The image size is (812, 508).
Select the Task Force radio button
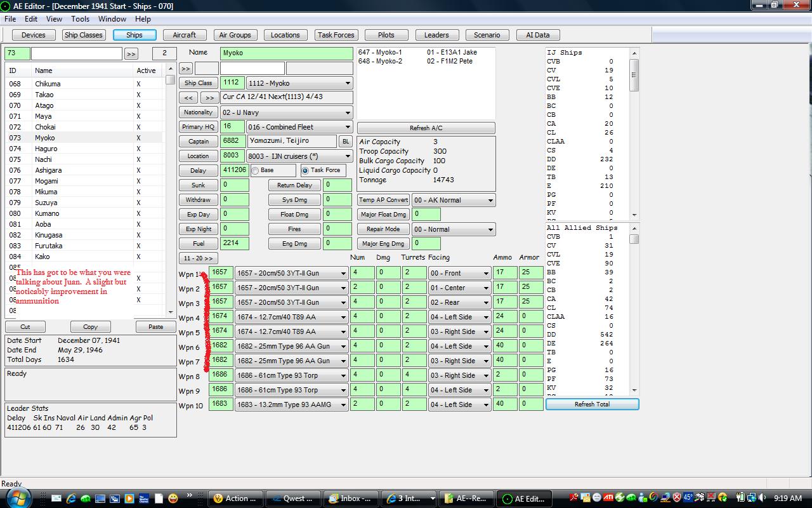304,170
